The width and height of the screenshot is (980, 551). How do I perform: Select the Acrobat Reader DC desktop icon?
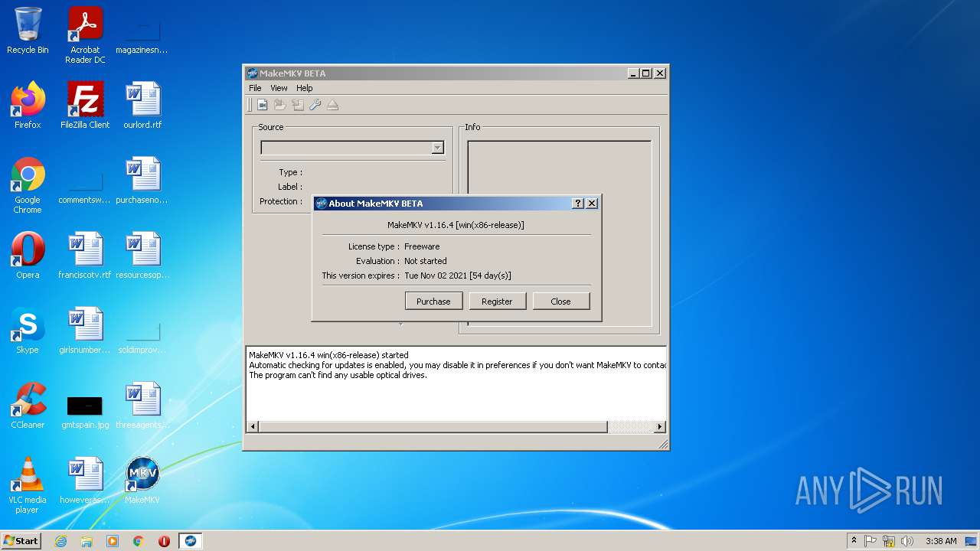[x=85, y=35]
